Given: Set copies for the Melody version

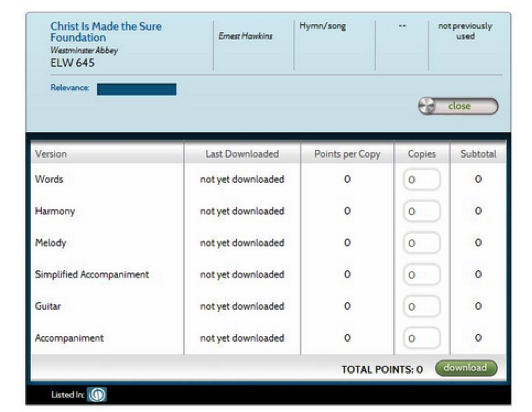Looking at the screenshot, I should (422, 243).
